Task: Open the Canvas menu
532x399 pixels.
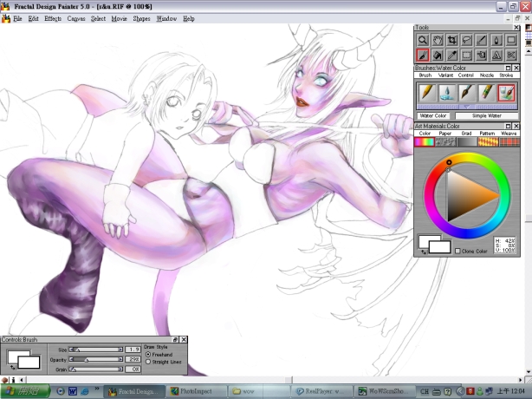Action: 76,19
